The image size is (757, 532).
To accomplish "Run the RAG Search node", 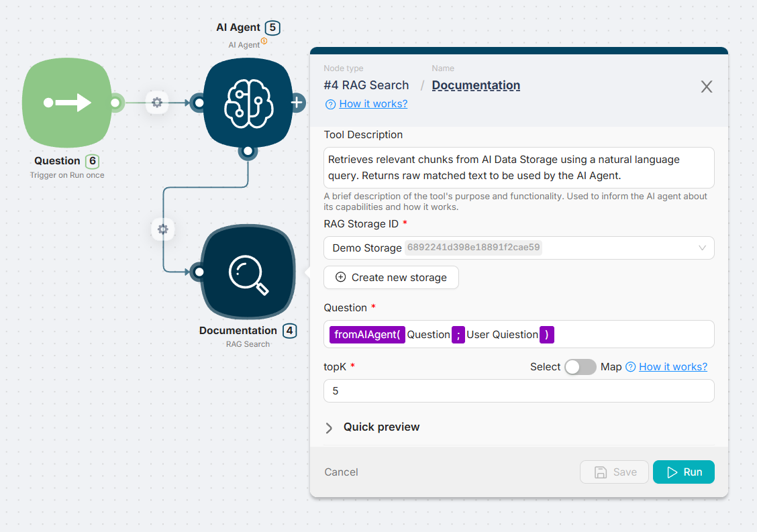I will pos(683,472).
